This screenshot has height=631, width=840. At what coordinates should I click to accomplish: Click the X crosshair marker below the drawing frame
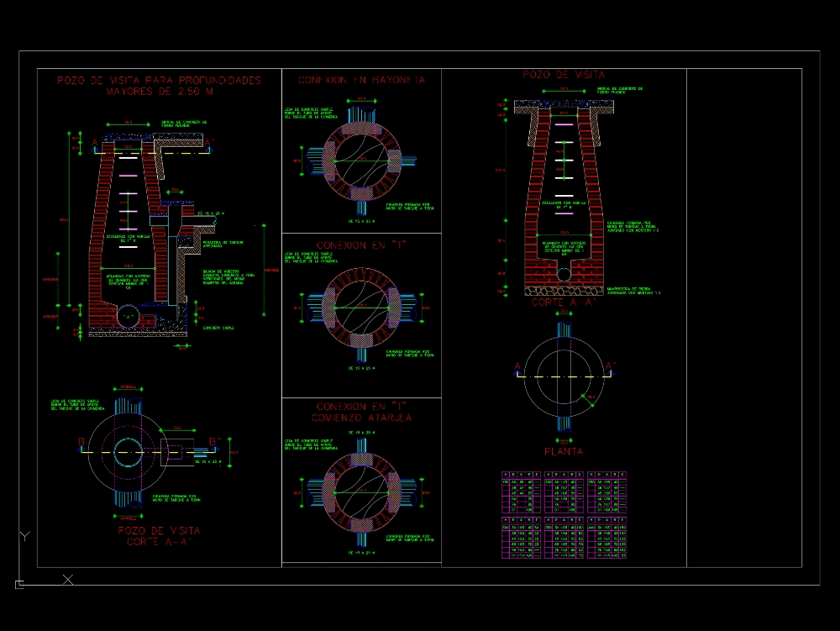tap(68, 579)
